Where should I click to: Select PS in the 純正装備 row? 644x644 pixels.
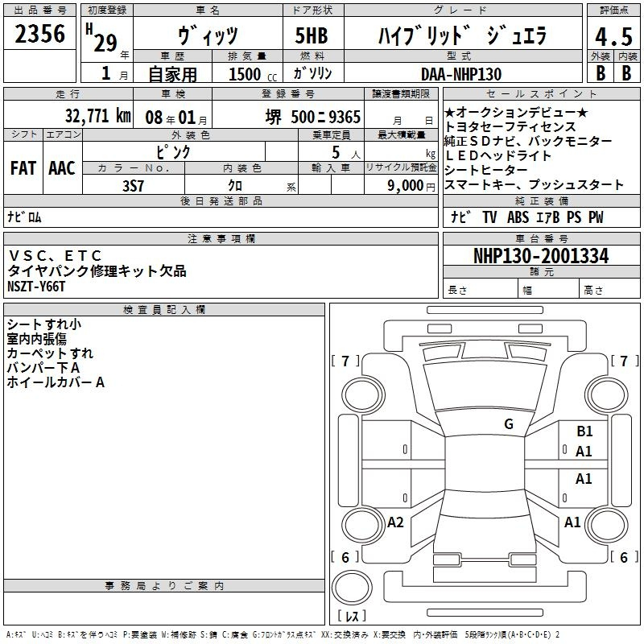[x=574, y=217]
